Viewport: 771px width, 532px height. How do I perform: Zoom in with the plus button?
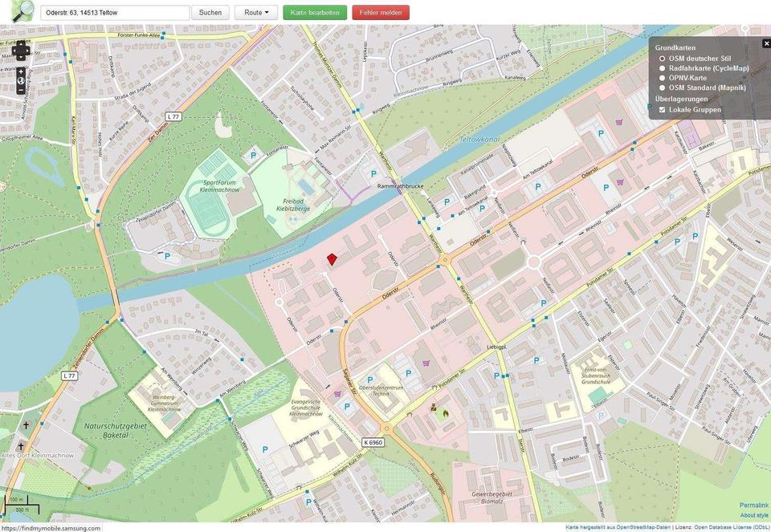(21, 71)
